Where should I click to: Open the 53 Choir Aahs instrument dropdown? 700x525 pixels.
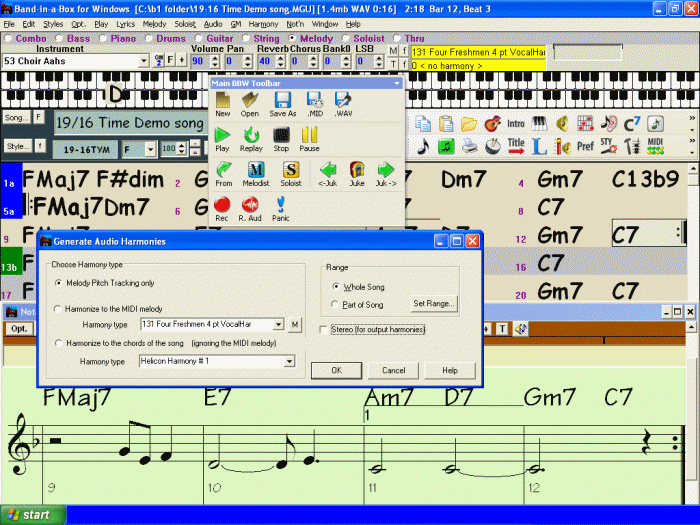pos(143,61)
